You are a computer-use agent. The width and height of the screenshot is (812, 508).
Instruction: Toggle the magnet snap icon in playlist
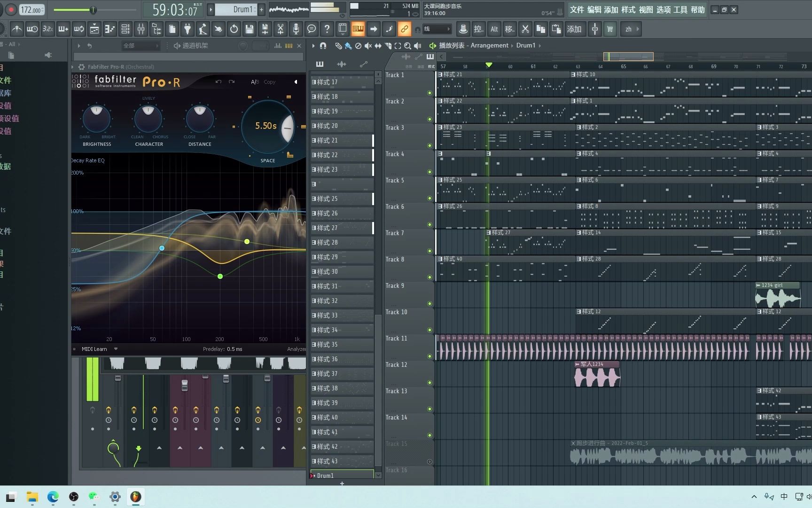coord(323,46)
